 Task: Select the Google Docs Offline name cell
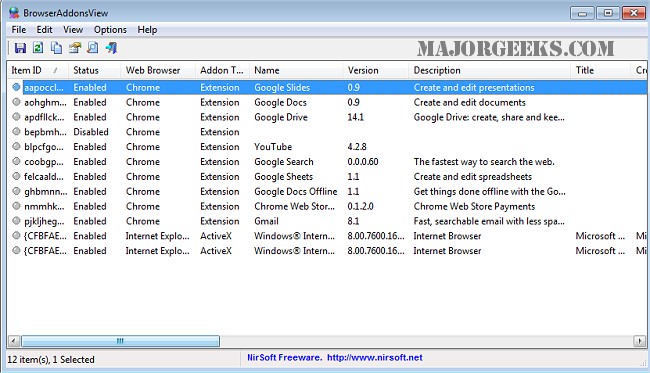296,191
